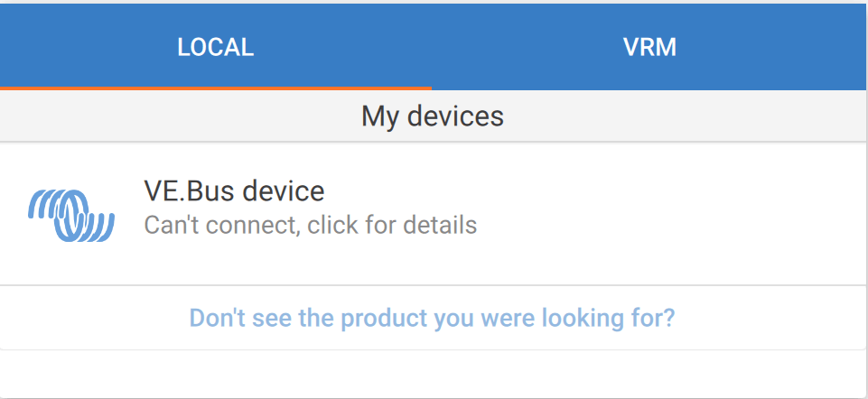Tap the blue Victron spiral logo

pyautogui.click(x=71, y=214)
